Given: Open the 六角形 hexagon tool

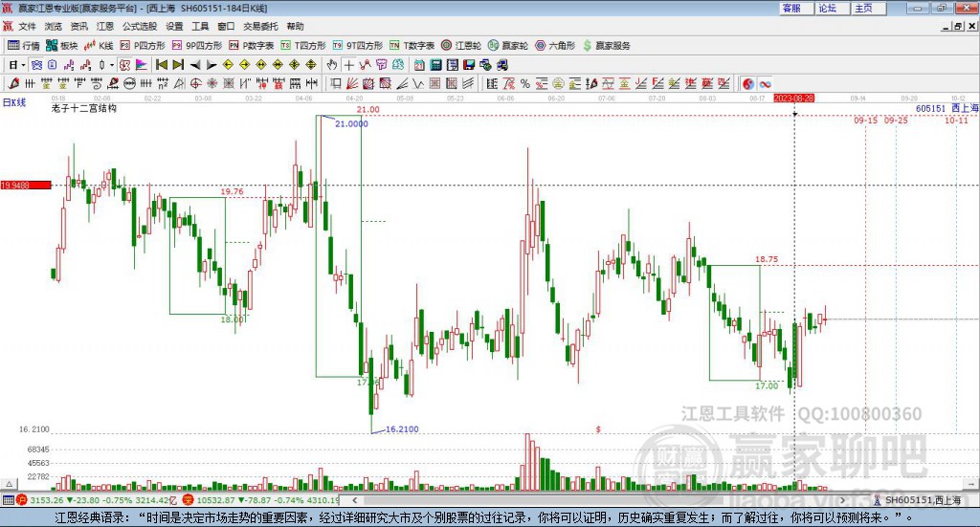Looking at the screenshot, I should coord(555,46).
